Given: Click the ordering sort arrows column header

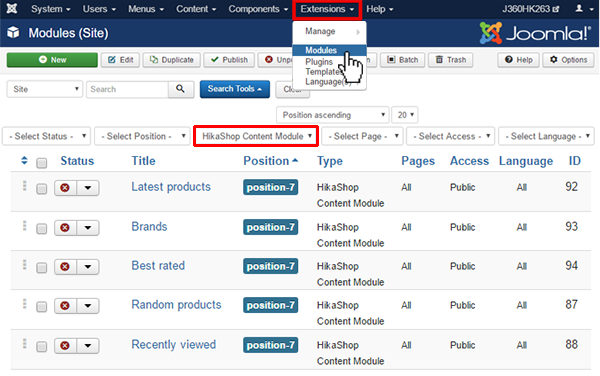Looking at the screenshot, I should [x=24, y=161].
